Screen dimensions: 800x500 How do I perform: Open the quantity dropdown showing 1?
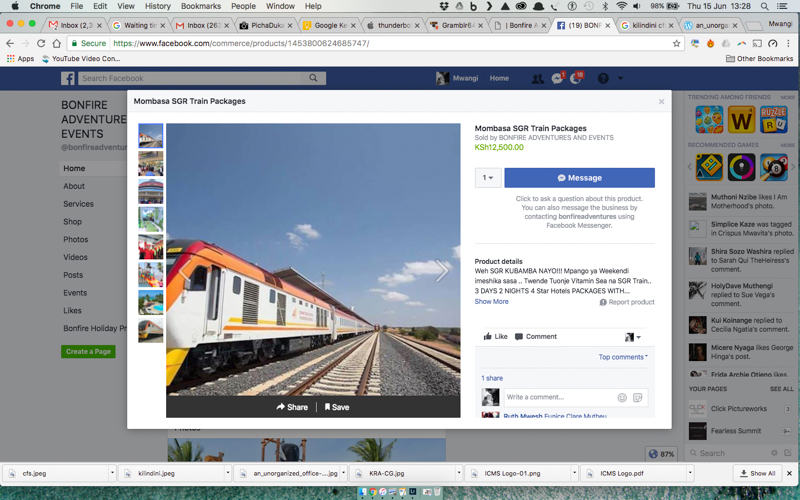click(x=487, y=178)
